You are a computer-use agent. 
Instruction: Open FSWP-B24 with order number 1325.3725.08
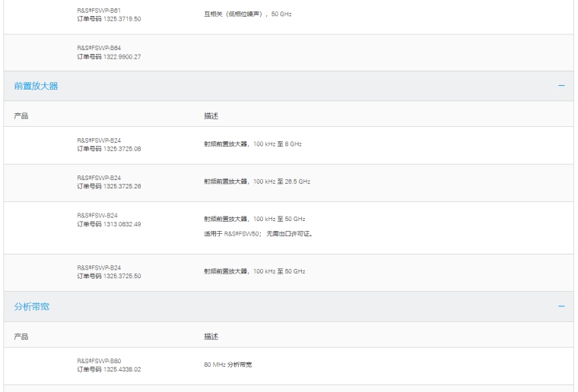[x=99, y=141]
